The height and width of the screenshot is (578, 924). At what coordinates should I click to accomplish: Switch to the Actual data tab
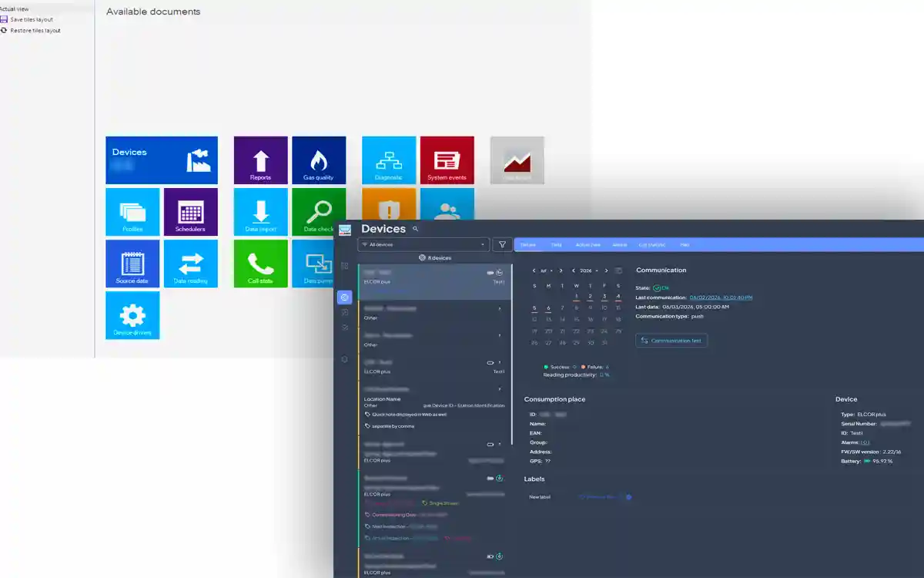tap(588, 244)
